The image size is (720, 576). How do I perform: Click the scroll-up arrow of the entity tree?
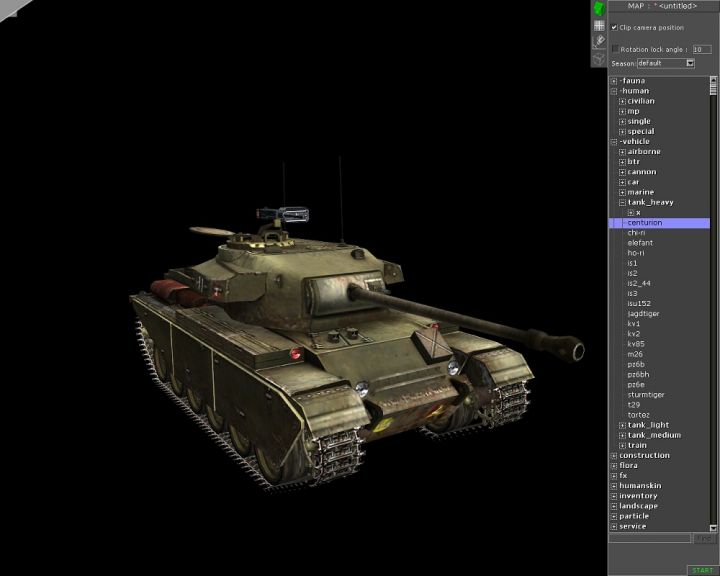(x=714, y=80)
